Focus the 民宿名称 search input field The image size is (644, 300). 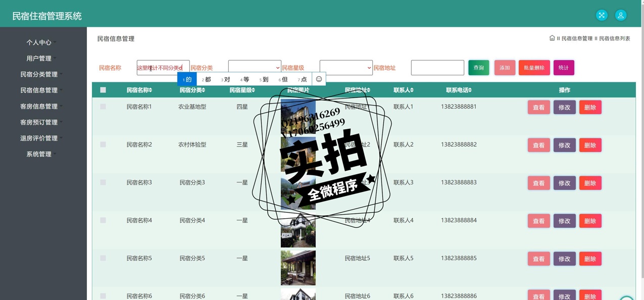click(163, 68)
